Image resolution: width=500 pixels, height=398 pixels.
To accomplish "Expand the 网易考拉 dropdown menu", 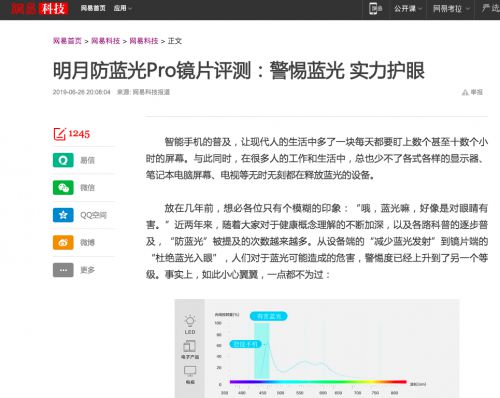I will [x=451, y=9].
